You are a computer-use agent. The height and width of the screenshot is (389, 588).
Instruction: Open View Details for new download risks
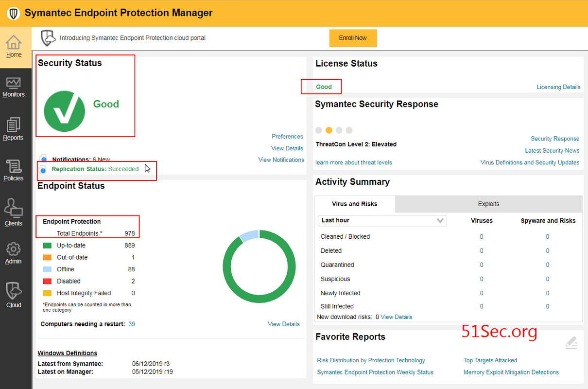[x=397, y=317]
